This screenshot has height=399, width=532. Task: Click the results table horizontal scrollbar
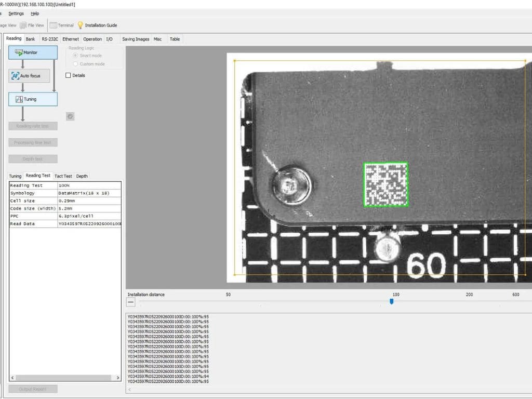[63, 378]
